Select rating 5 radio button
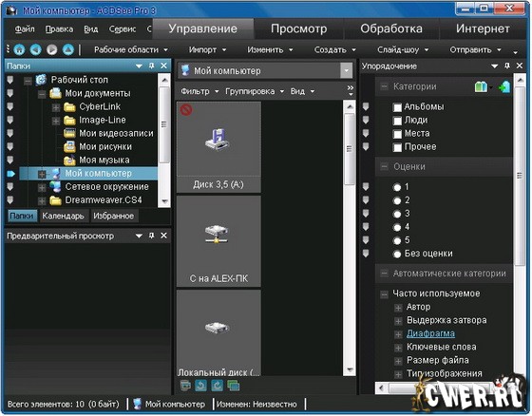 (x=397, y=241)
